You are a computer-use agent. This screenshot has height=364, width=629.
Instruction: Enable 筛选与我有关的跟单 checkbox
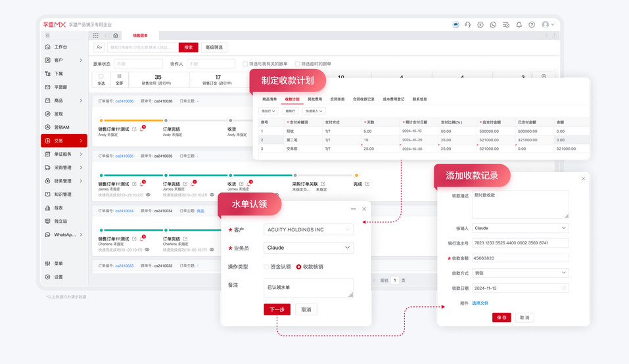coord(245,64)
